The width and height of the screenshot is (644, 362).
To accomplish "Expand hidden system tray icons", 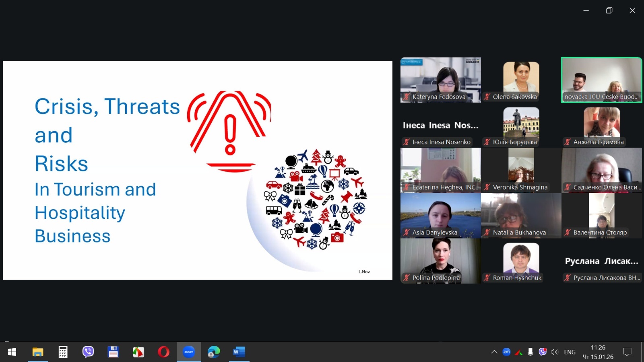I will (x=494, y=352).
